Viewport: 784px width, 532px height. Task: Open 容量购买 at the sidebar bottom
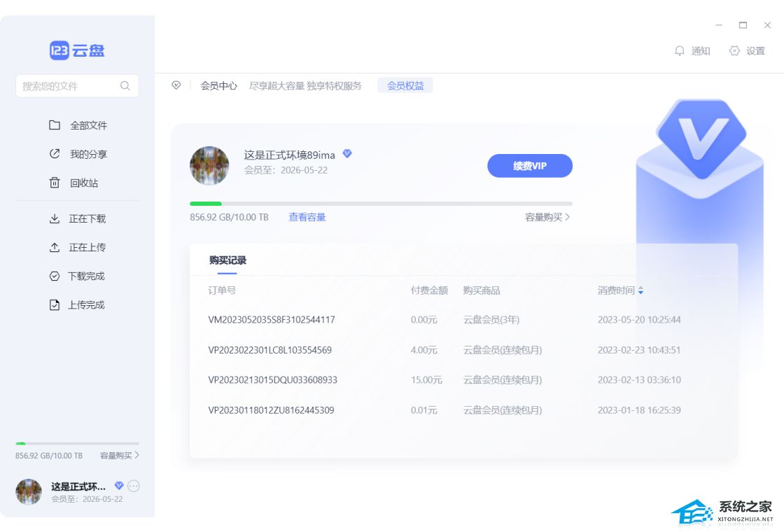116,456
